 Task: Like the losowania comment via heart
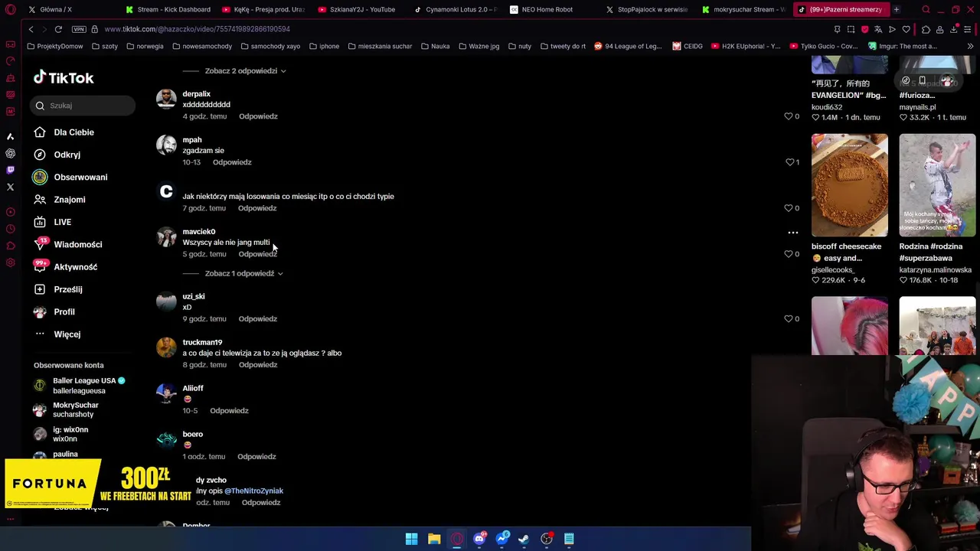[x=789, y=208]
